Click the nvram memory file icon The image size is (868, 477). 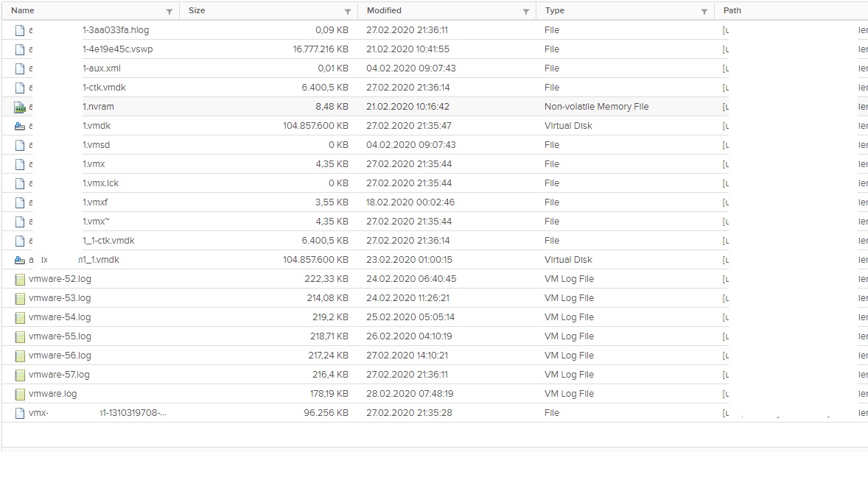point(20,107)
